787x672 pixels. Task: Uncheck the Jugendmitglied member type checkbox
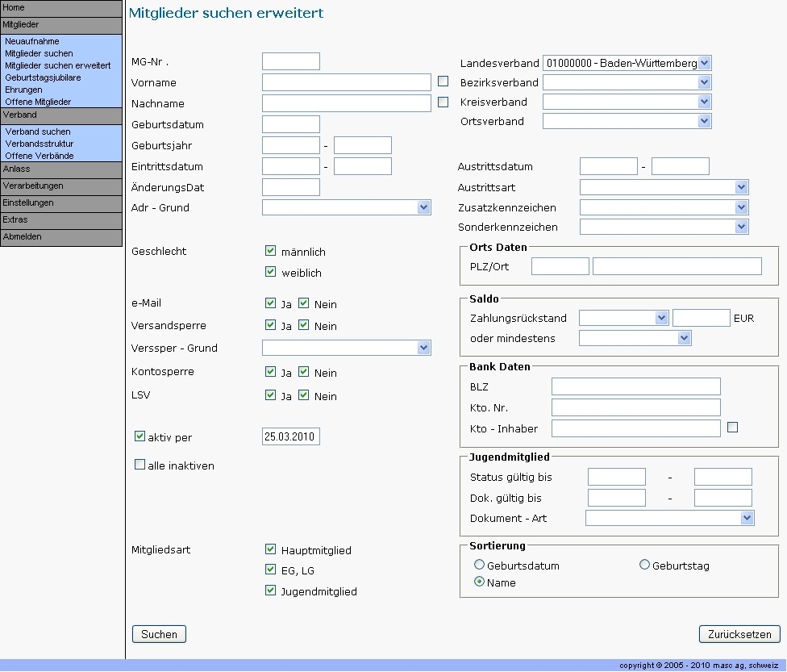pos(270,591)
